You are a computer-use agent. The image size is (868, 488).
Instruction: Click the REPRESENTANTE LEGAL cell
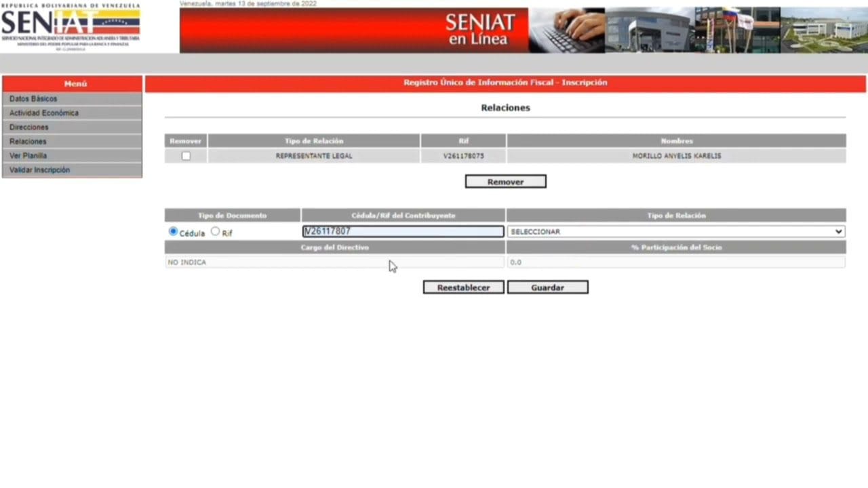tap(314, 156)
